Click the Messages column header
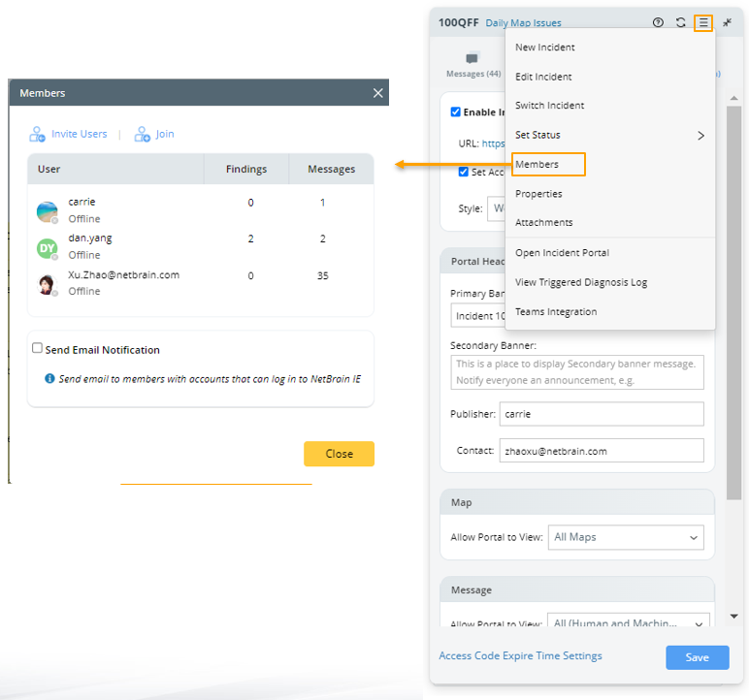Viewport: 749px width, 700px height. (x=332, y=169)
